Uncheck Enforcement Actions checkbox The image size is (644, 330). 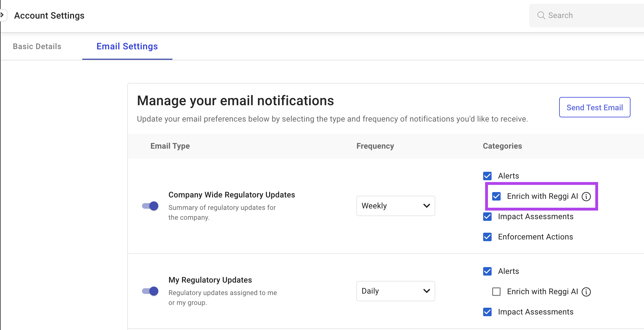487,237
